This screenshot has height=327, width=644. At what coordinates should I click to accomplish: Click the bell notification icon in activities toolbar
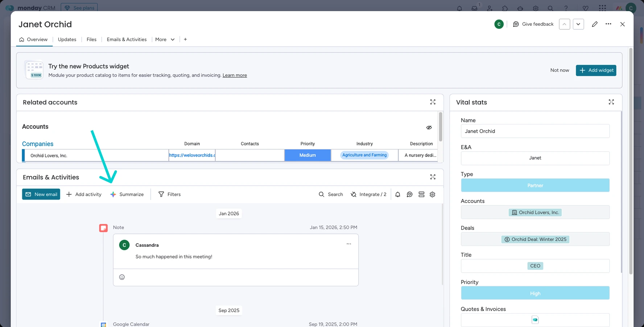[x=398, y=194]
